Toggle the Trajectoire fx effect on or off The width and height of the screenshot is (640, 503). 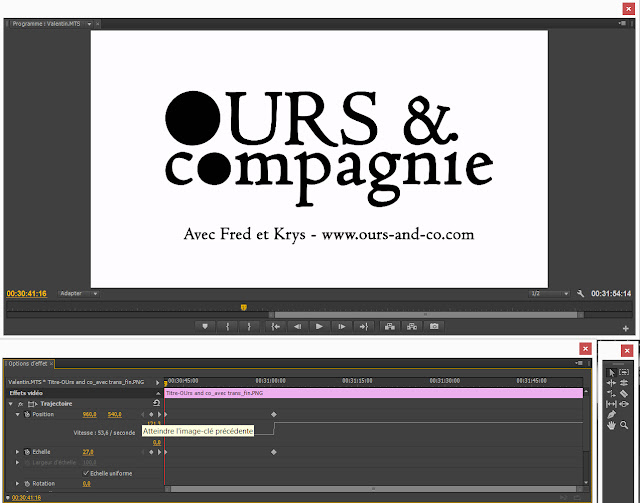click(20, 404)
